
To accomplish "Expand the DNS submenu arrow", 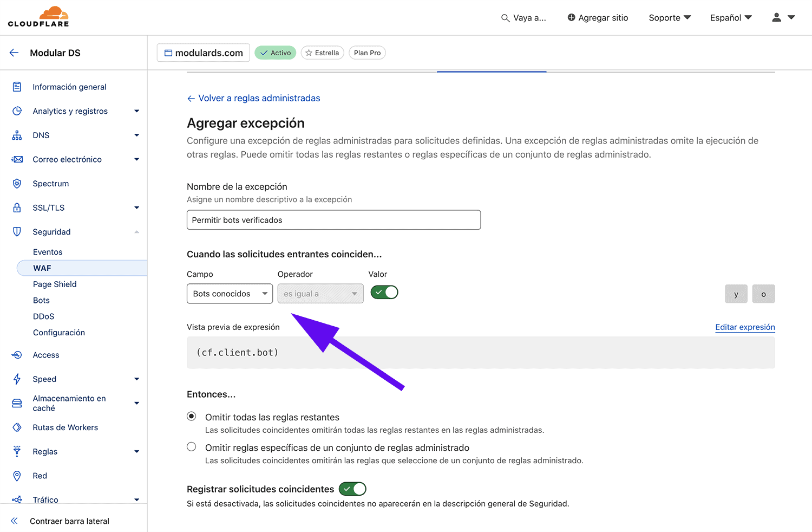I will click(x=136, y=135).
